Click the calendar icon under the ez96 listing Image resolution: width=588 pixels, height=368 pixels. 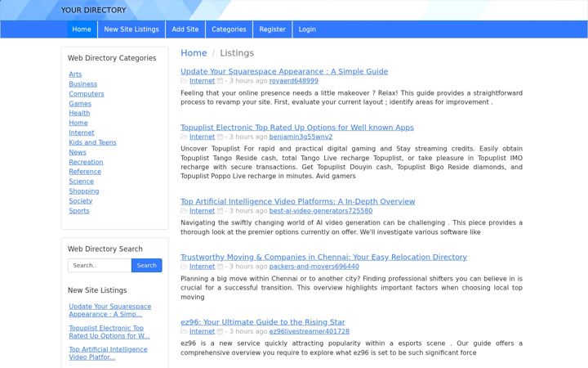[220, 331]
